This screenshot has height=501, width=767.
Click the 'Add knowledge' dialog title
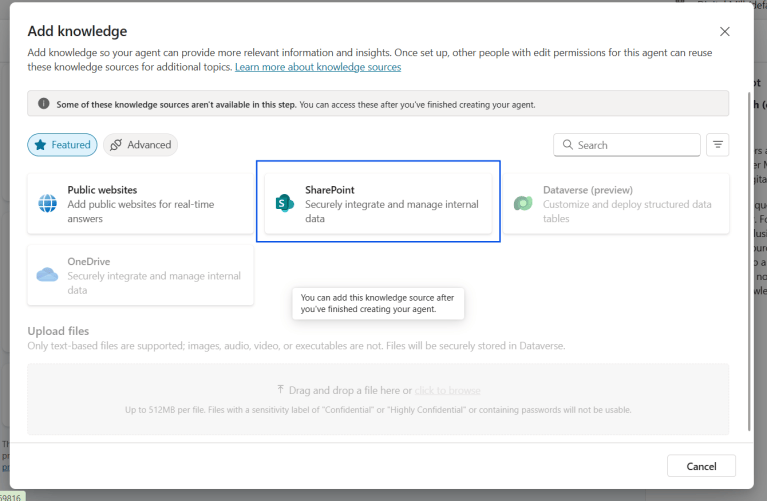[x=77, y=31]
